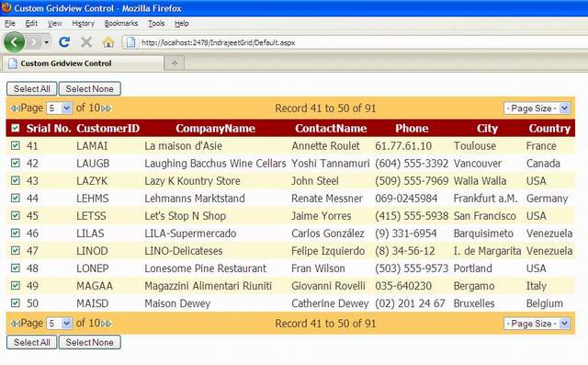Click the bottom Select None button
Image resolution: width=588 pixels, height=365 pixels.
90,342
